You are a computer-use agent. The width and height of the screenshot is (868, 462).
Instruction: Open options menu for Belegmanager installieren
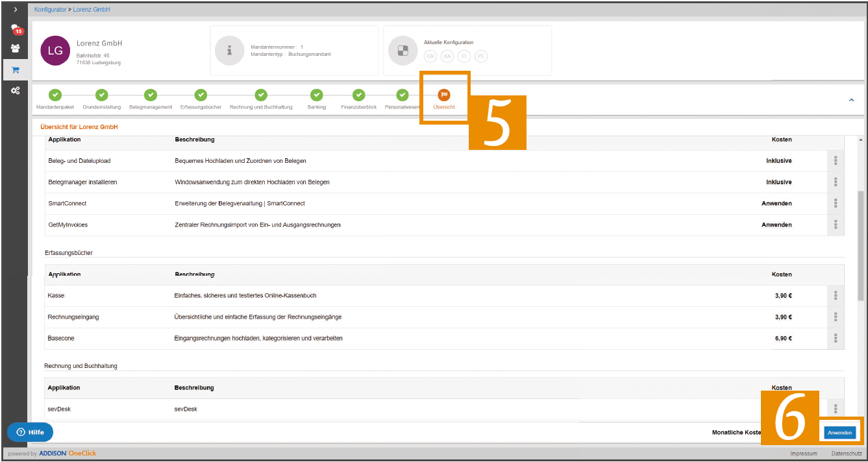[x=836, y=182]
